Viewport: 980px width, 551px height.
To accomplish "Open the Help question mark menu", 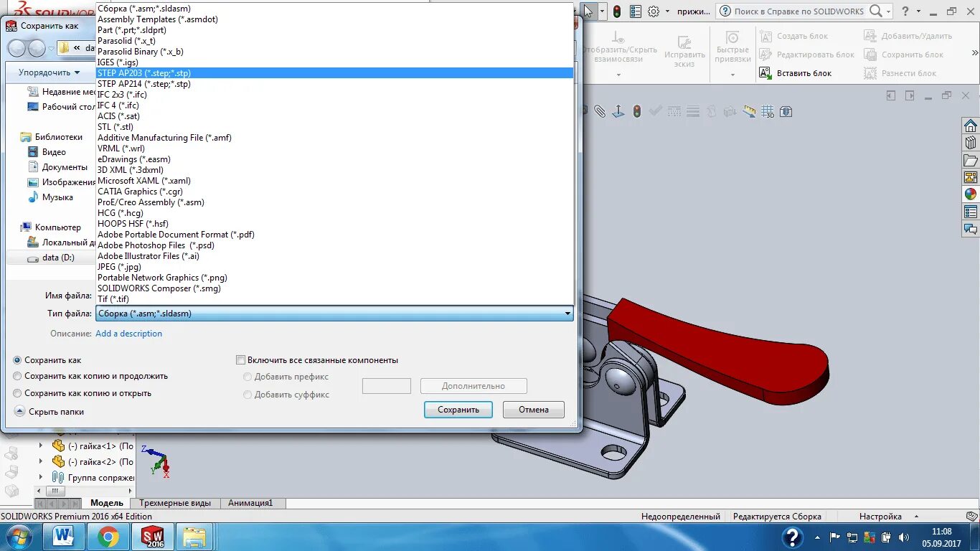I will pyautogui.click(x=907, y=11).
